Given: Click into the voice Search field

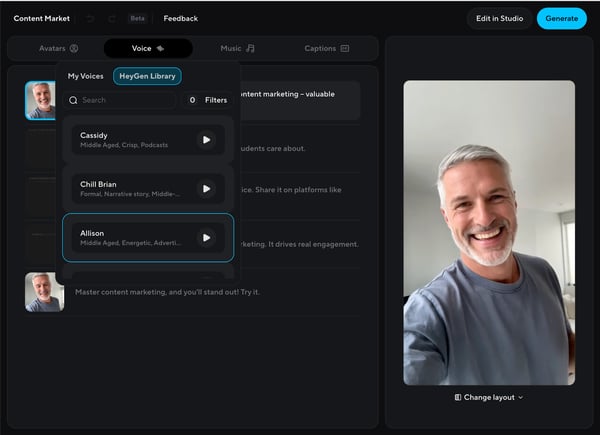Looking at the screenshot, I should click(125, 100).
